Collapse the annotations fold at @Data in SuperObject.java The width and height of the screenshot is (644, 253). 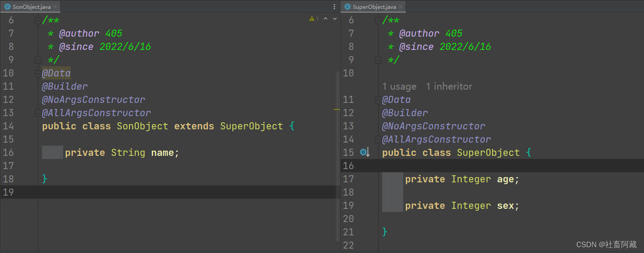pyautogui.click(x=378, y=100)
